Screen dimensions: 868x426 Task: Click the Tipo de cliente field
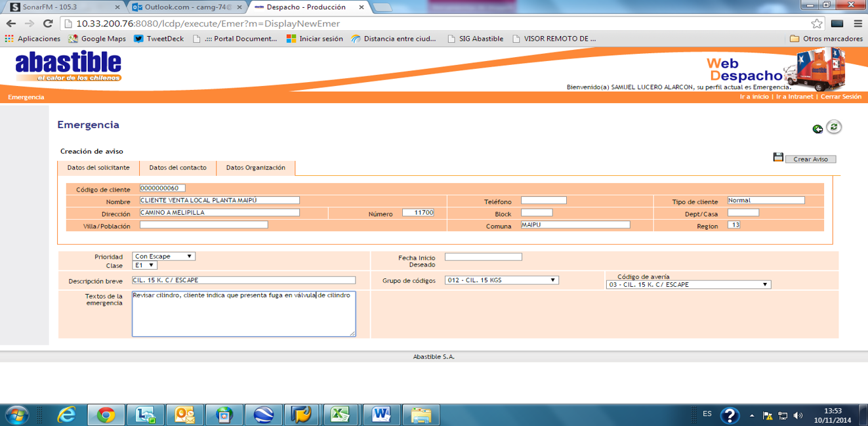coord(766,201)
